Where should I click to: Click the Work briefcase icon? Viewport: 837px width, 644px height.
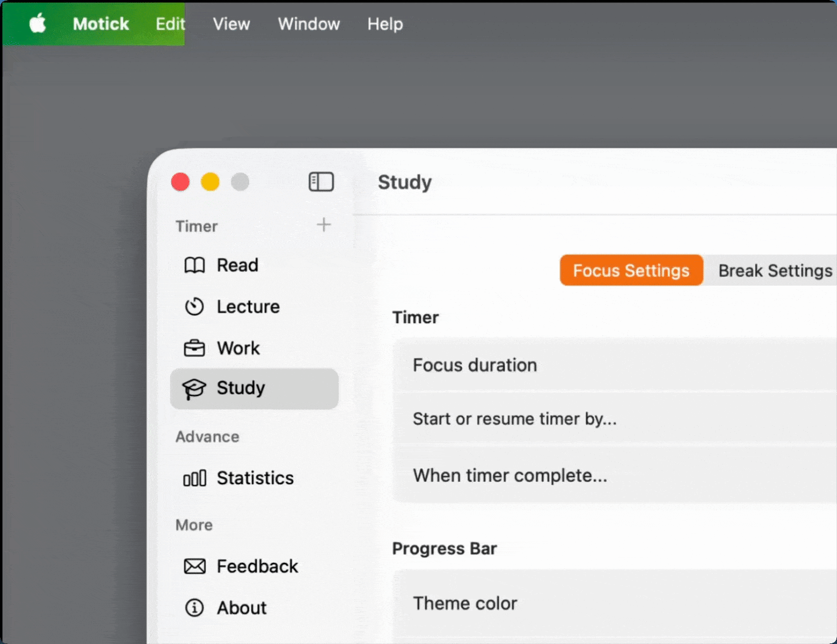tap(194, 348)
